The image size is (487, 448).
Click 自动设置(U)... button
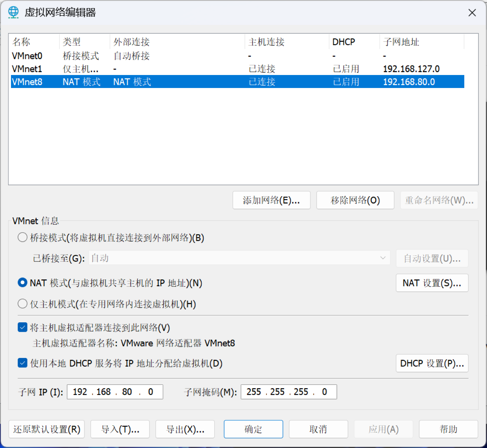(x=432, y=259)
